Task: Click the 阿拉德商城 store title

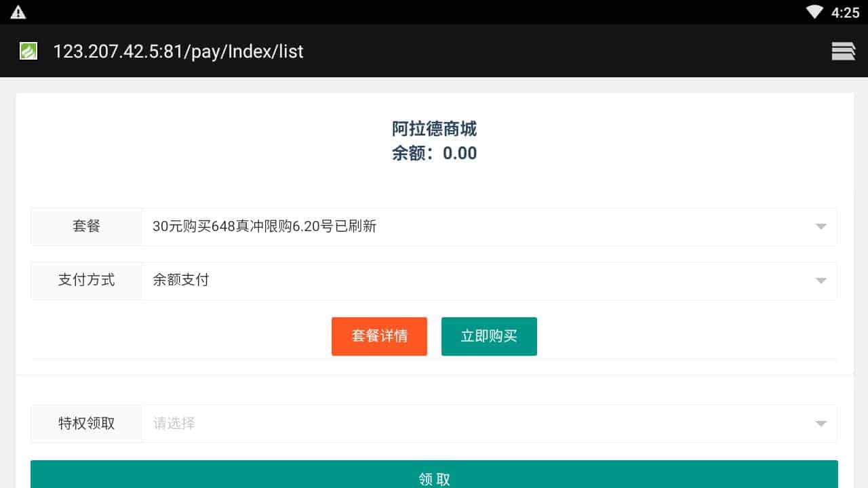Action: (434, 129)
